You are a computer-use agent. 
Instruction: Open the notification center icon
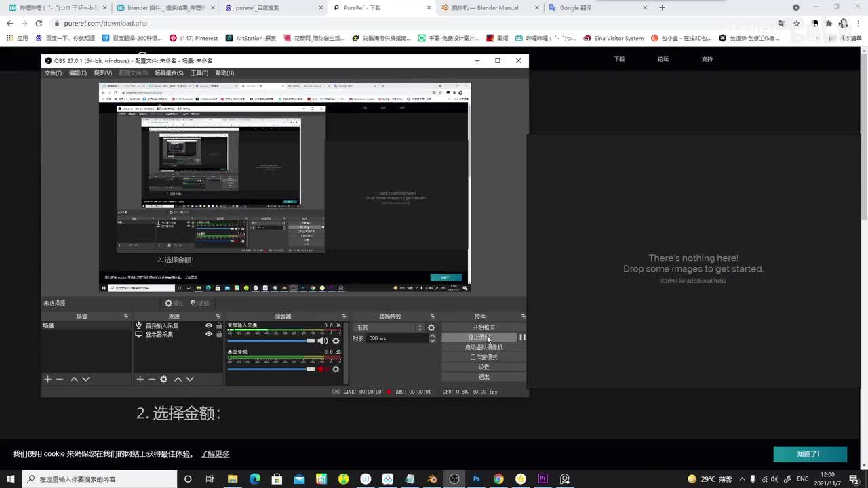(854, 479)
